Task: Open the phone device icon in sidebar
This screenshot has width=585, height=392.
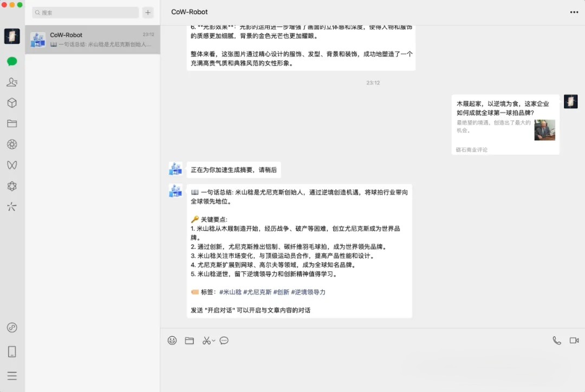Action: pos(12,351)
